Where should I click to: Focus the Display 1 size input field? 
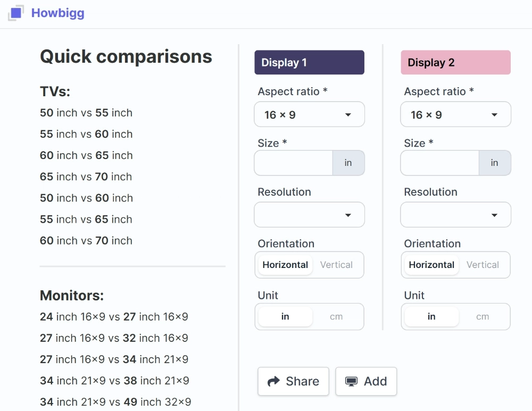pos(294,163)
